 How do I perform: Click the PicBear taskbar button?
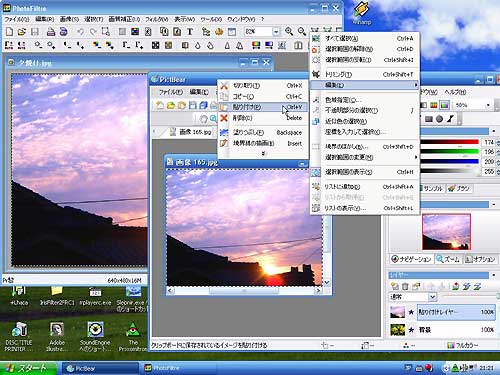click(100, 368)
